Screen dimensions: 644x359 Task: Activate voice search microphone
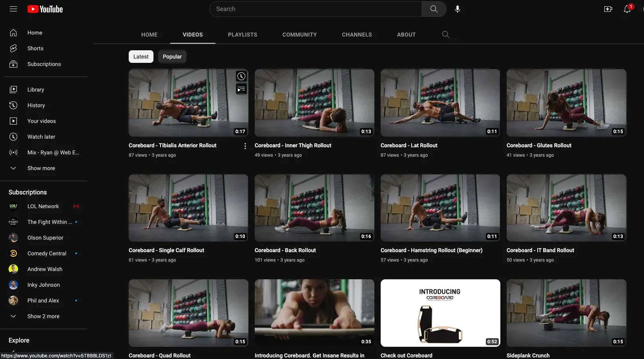(457, 9)
